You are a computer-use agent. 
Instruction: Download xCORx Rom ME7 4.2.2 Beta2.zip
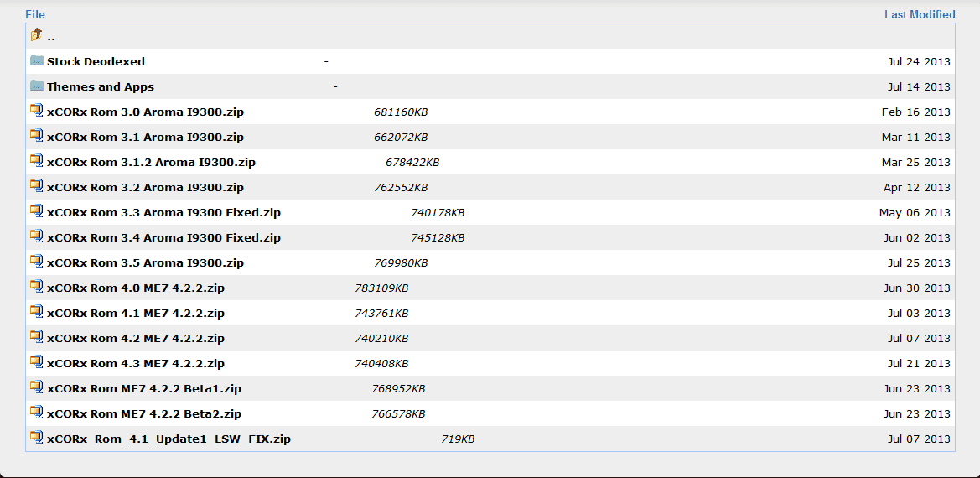(143, 413)
